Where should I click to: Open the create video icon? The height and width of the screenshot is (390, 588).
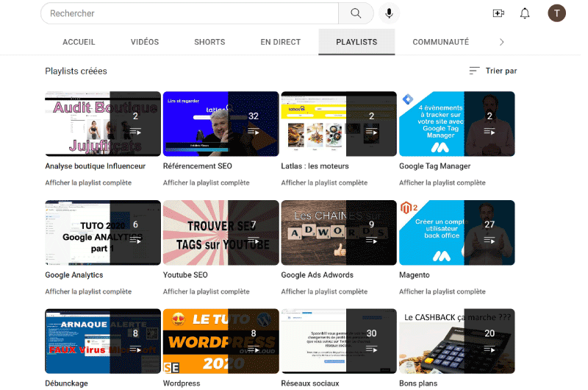[x=498, y=13]
